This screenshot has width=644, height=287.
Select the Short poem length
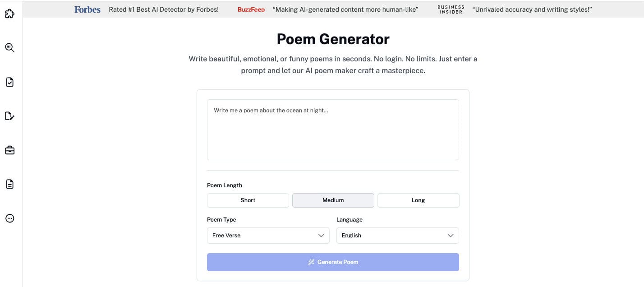tap(248, 200)
